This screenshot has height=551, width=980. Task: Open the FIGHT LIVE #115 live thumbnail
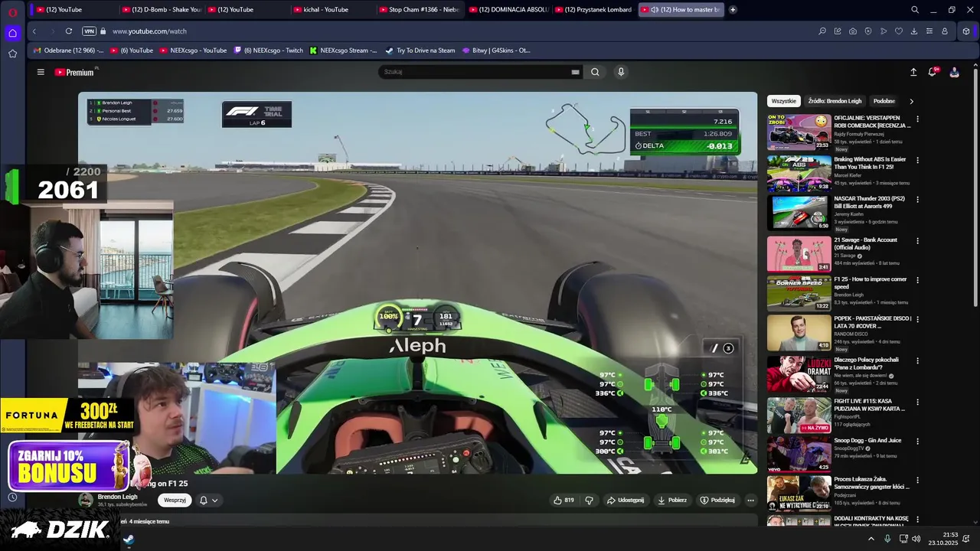[799, 415]
